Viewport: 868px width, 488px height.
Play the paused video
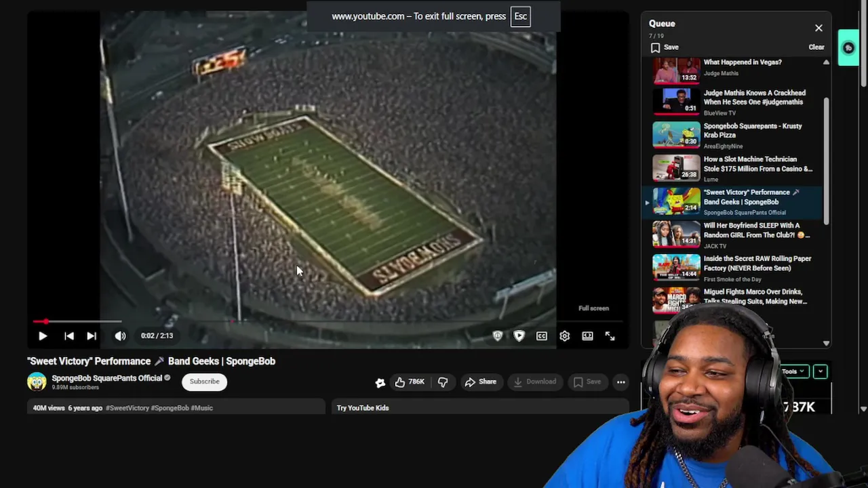pos(42,335)
